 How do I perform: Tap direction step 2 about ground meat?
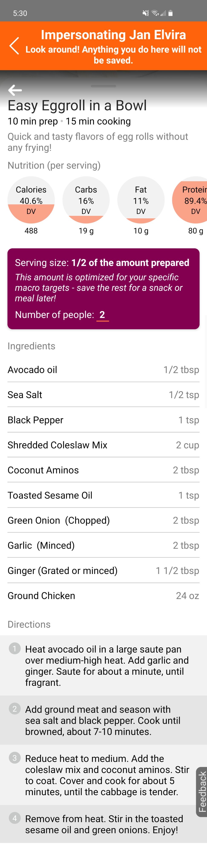coord(103,720)
